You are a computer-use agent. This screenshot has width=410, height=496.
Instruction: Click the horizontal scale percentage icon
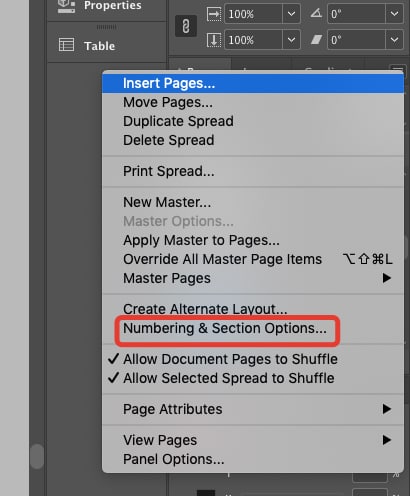pyautogui.click(x=214, y=14)
